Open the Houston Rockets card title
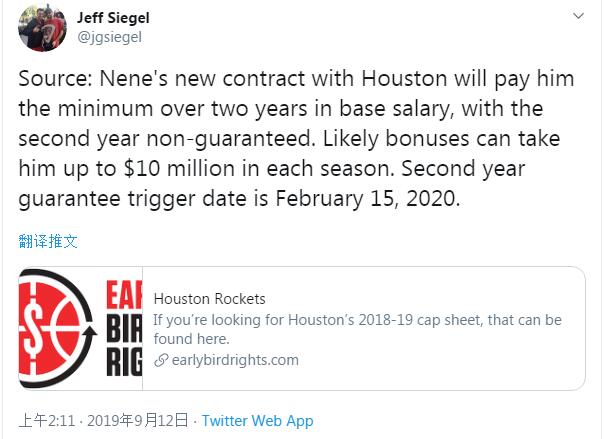Viewport: 605px width, 439px height. tap(210, 299)
